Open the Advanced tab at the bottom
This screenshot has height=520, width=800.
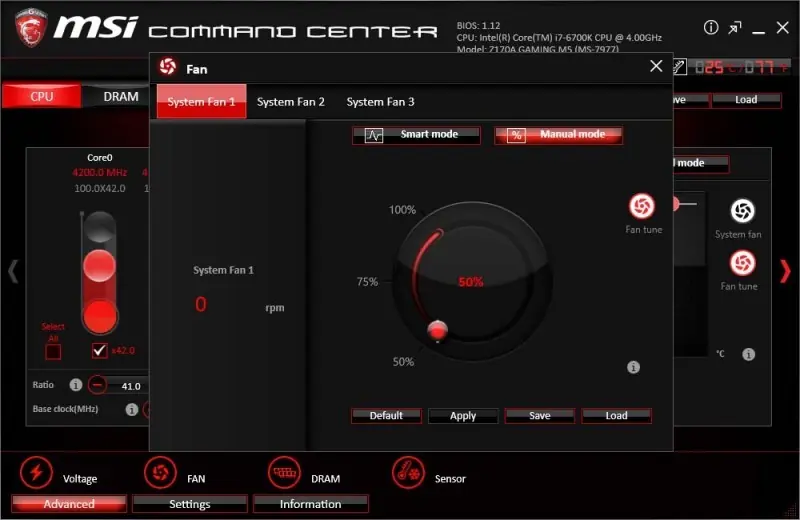coord(69,504)
